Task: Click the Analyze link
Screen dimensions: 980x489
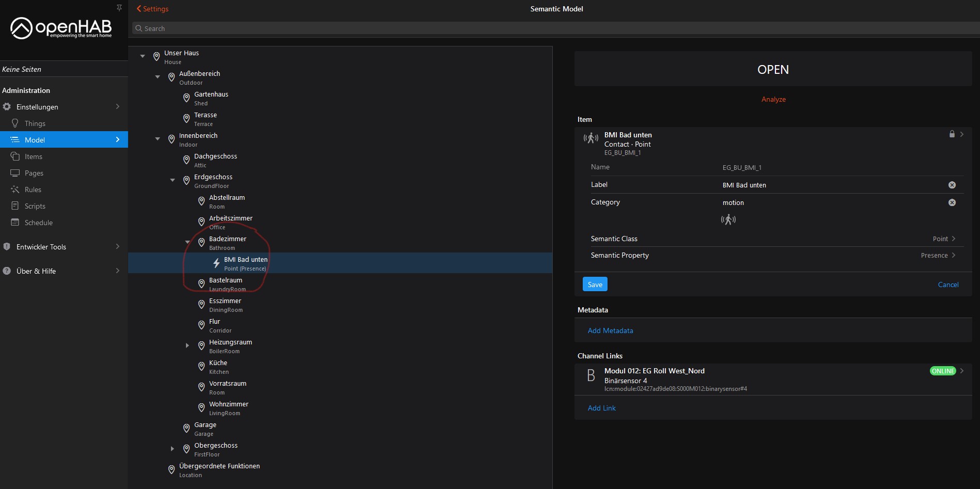Action: coord(773,99)
